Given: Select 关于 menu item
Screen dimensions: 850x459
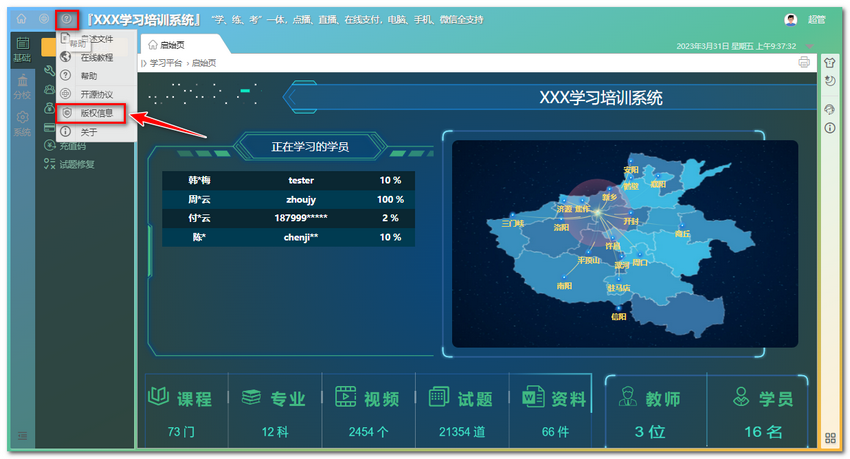Looking at the screenshot, I should (x=89, y=132).
